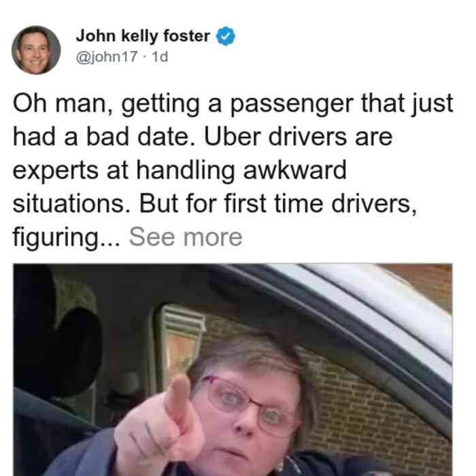
Task: Click the blue verified checkmark badge
Action: pos(225,36)
